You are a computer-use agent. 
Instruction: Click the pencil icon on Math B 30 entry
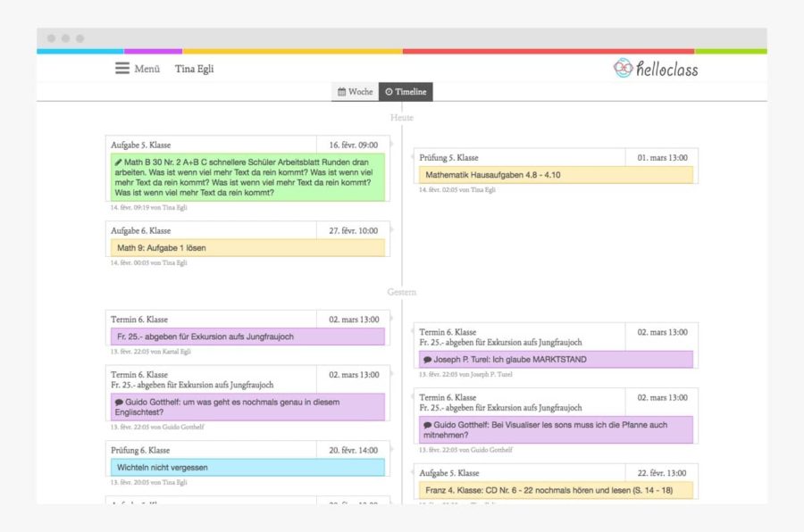click(x=119, y=162)
